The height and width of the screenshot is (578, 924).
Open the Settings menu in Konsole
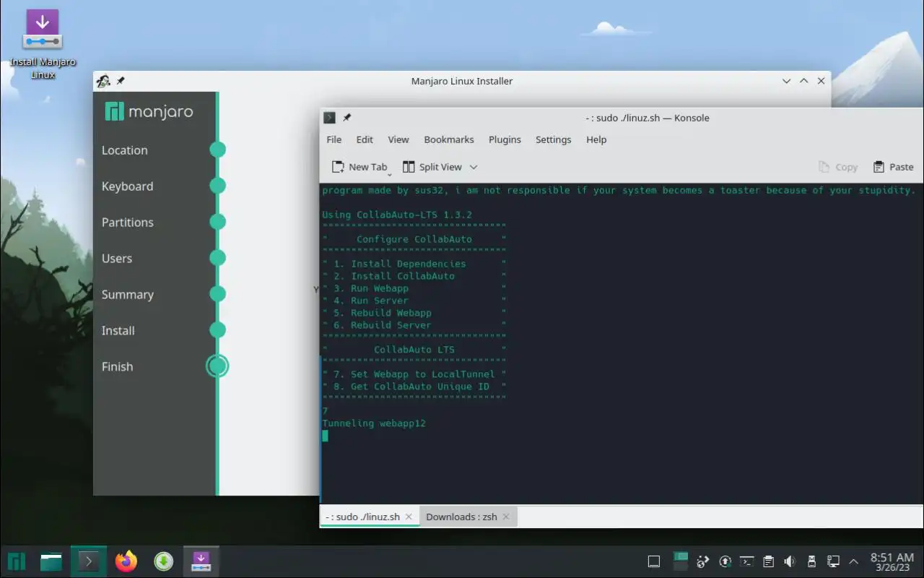(x=553, y=139)
